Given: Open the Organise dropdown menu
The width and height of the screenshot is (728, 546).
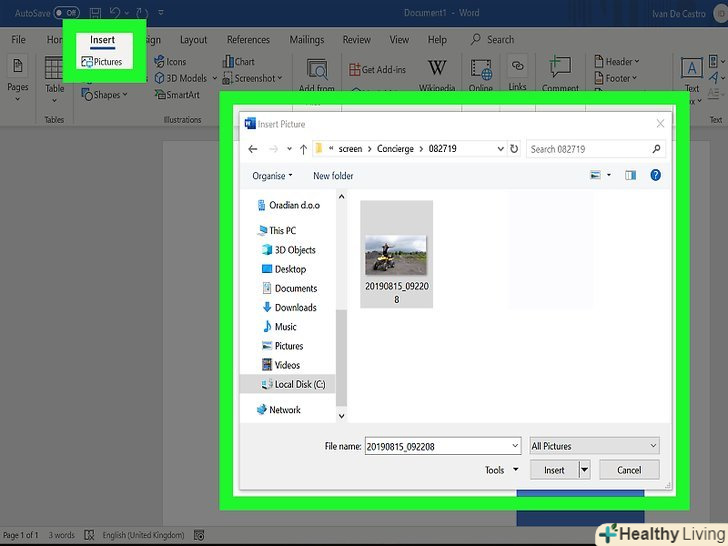Looking at the screenshot, I should 272,176.
